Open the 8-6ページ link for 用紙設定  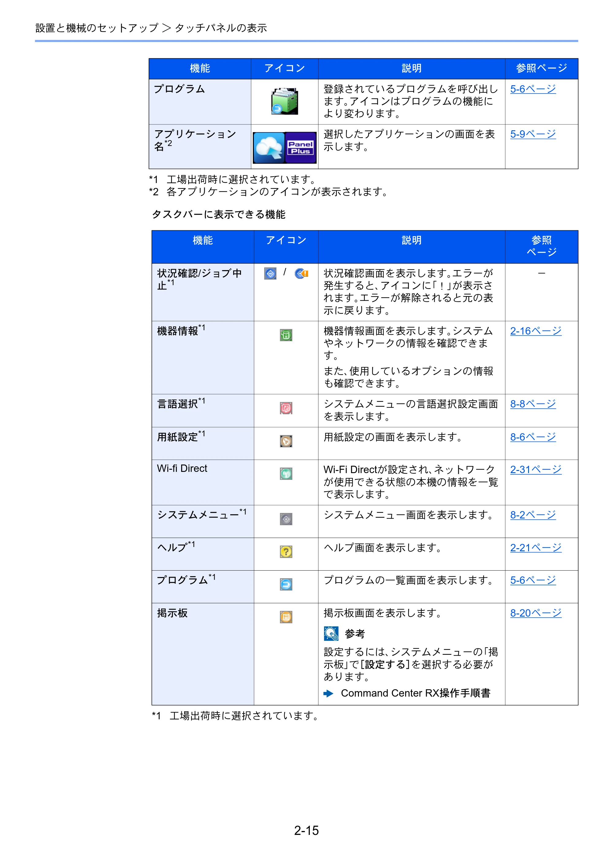pyautogui.click(x=533, y=437)
